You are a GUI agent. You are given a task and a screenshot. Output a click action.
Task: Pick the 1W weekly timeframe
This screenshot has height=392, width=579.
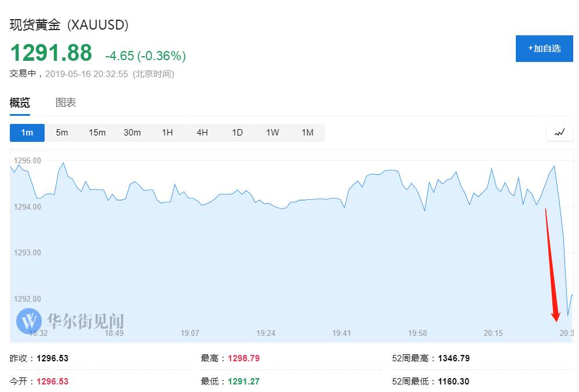(272, 133)
